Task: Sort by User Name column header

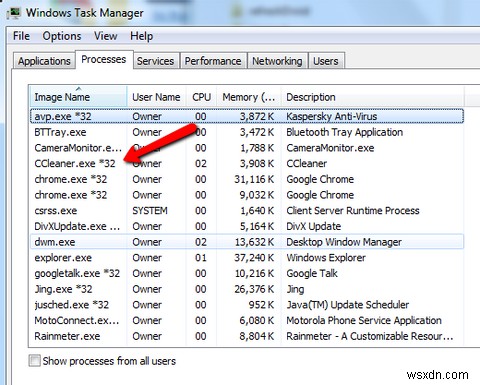Action: coord(156,97)
